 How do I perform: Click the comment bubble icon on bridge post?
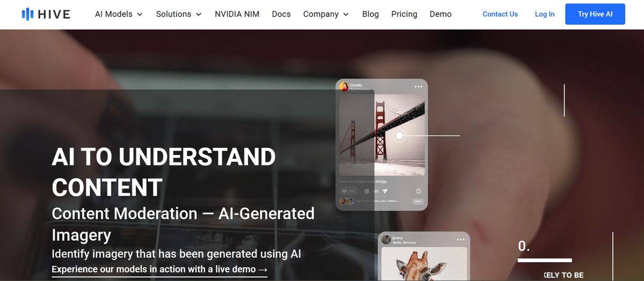[367, 191]
